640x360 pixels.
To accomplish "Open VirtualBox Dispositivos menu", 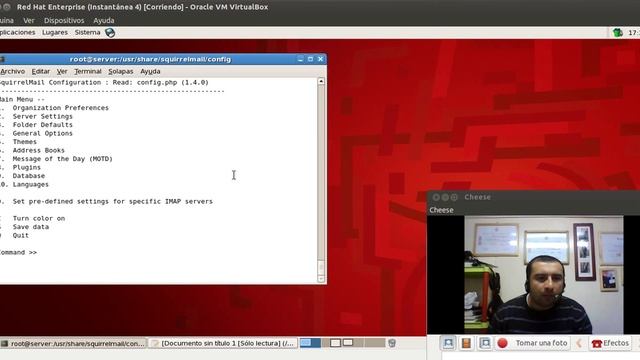I will [64, 20].
